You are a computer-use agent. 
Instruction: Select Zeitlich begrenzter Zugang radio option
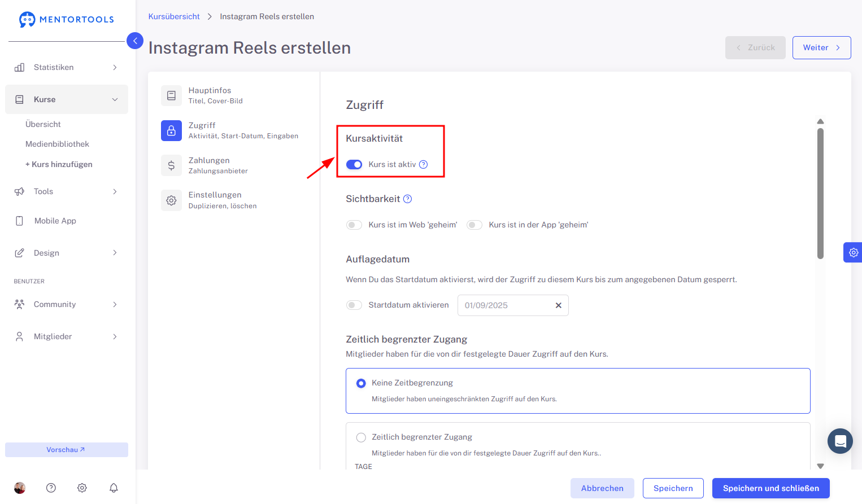[x=361, y=437]
